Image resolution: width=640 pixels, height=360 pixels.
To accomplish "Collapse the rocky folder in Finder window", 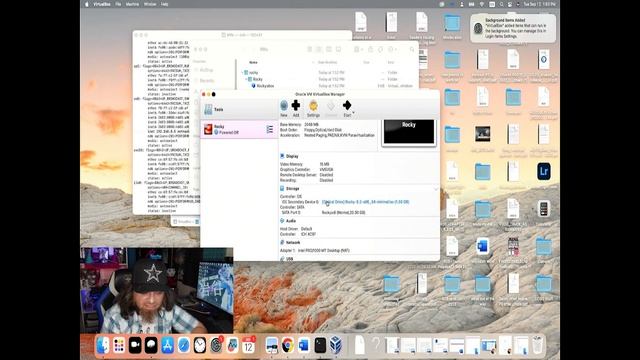I will point(242,73).
